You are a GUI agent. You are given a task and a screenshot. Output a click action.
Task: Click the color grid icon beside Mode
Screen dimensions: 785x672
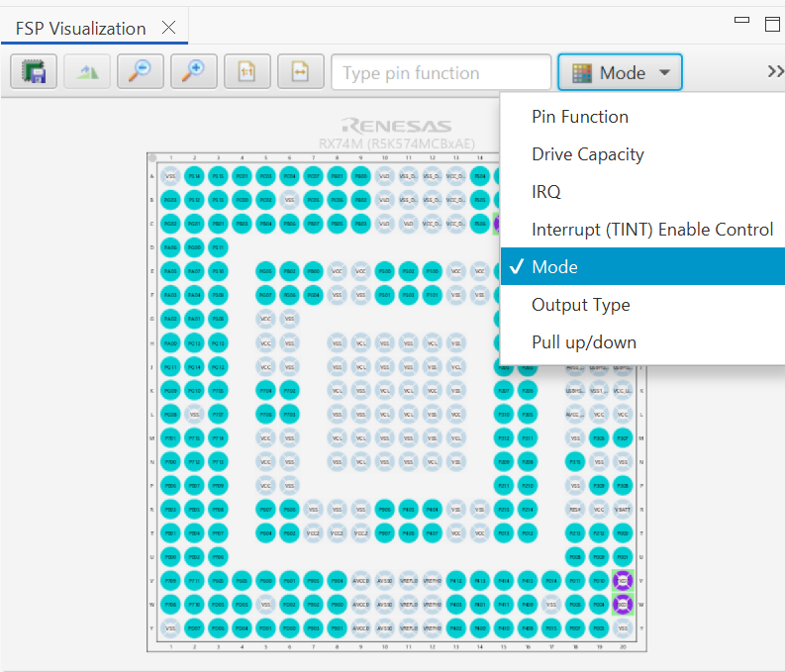pyautogui.click(x=582, y=73)
